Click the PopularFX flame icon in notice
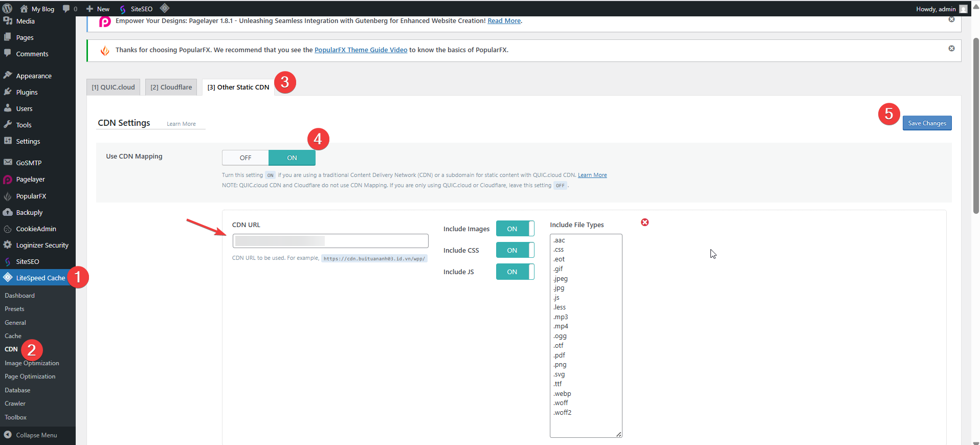This screenshot has height=445, width=980. [x=105, y=51]
